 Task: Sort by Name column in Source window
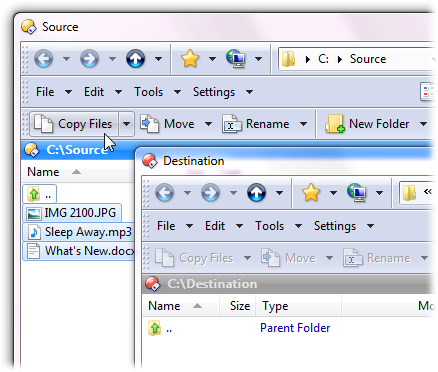(x=43, y=172)
